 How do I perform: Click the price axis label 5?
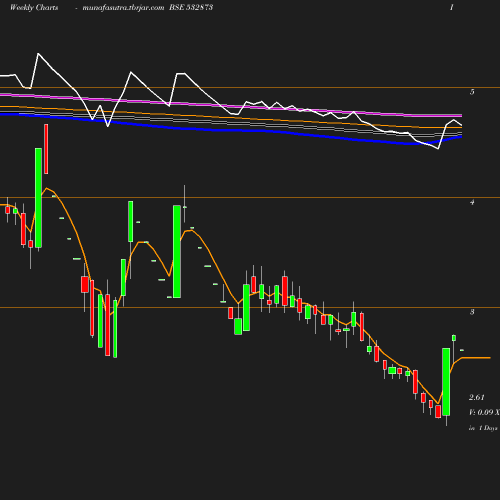tap(472, 92)
